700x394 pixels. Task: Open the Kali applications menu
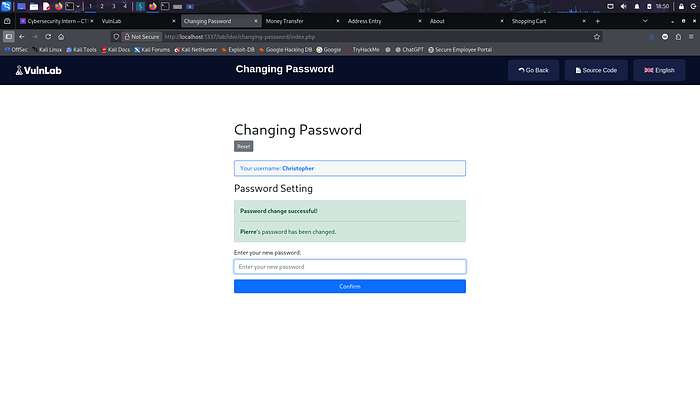pos(6,6)
